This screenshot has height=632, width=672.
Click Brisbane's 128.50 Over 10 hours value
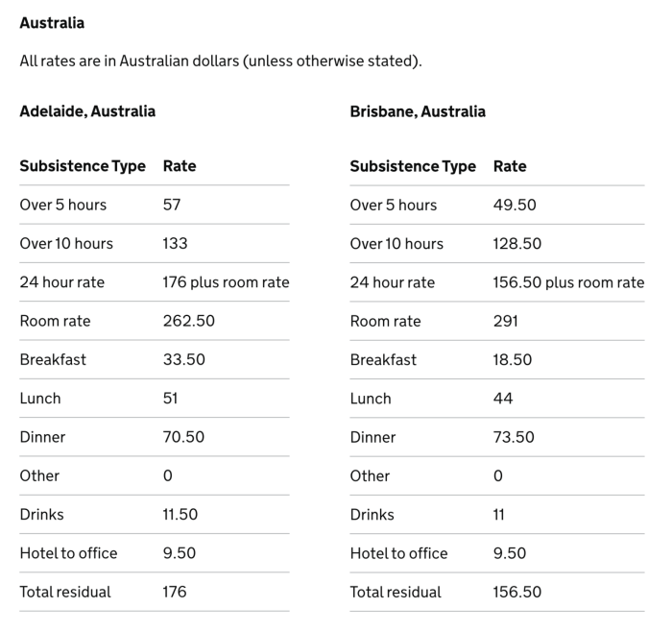tap(517, 244)
